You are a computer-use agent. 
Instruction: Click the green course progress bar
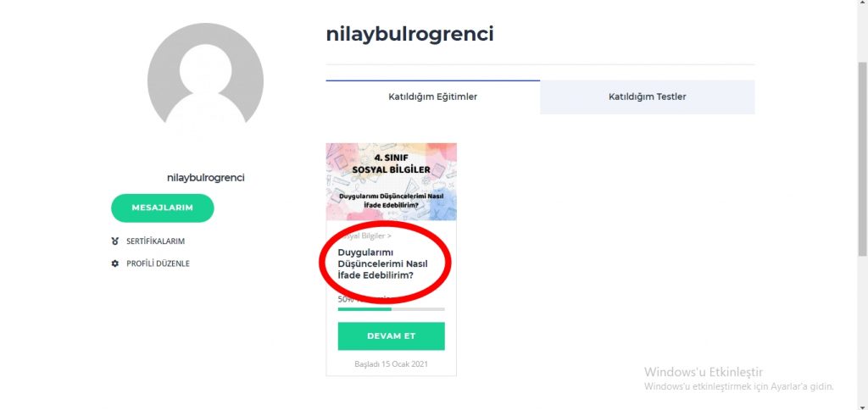[392, 308]
